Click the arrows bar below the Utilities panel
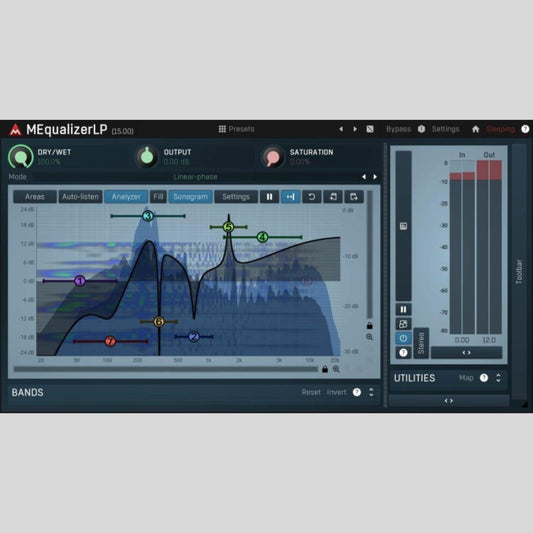 [449, 401]
